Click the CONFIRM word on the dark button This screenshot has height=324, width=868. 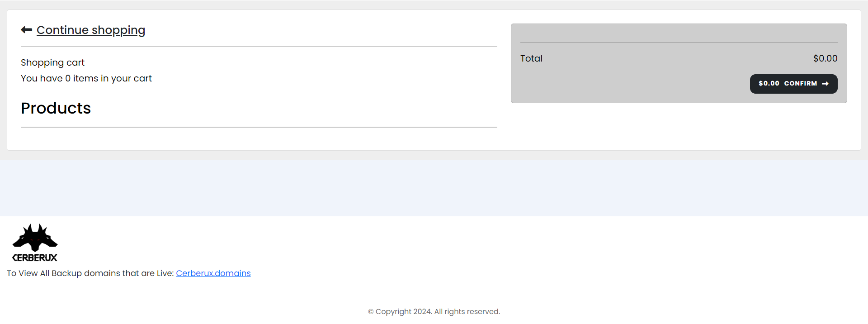click(801, 84)
